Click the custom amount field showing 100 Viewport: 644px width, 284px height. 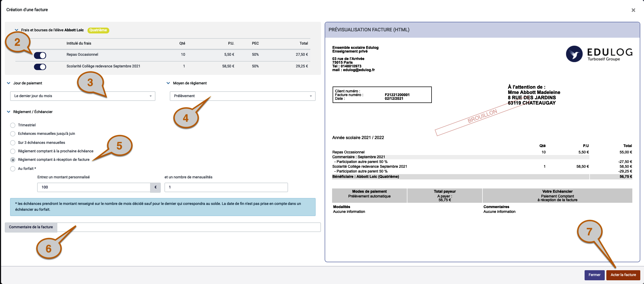94,187
